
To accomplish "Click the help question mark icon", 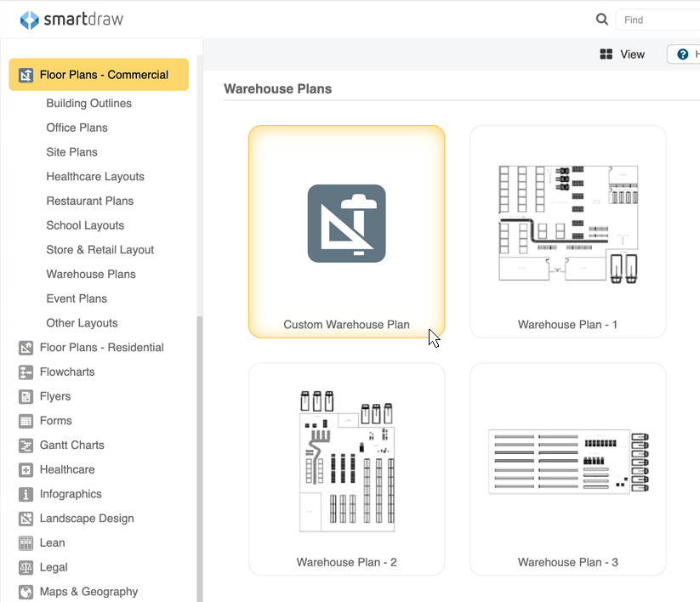I will tap(683, 54).
